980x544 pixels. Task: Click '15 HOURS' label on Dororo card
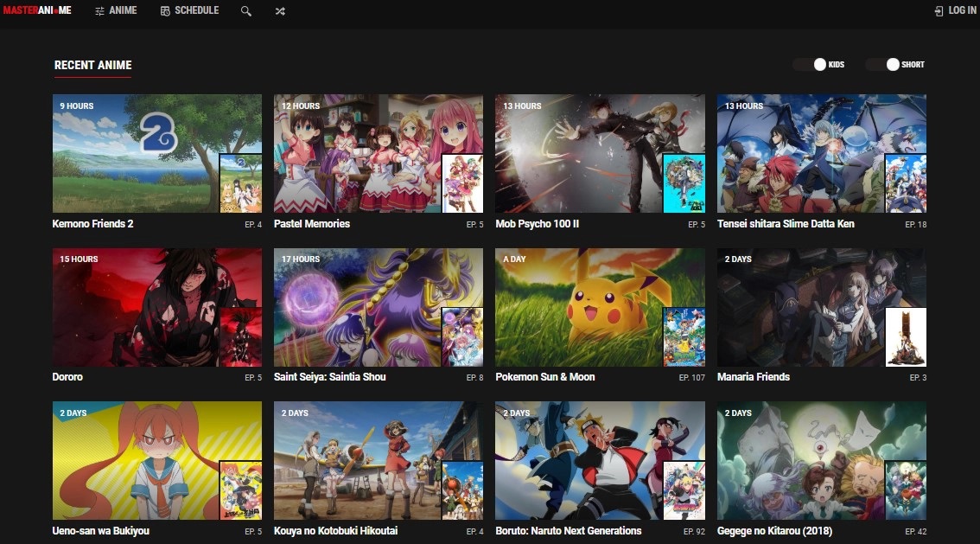pyautogui.click(x=79, y=259)
